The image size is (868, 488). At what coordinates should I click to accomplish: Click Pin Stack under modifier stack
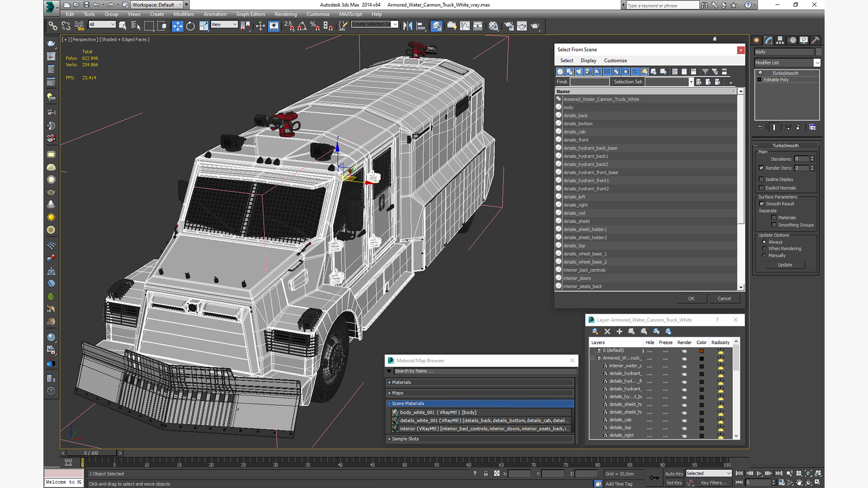[x=760, y=127]
